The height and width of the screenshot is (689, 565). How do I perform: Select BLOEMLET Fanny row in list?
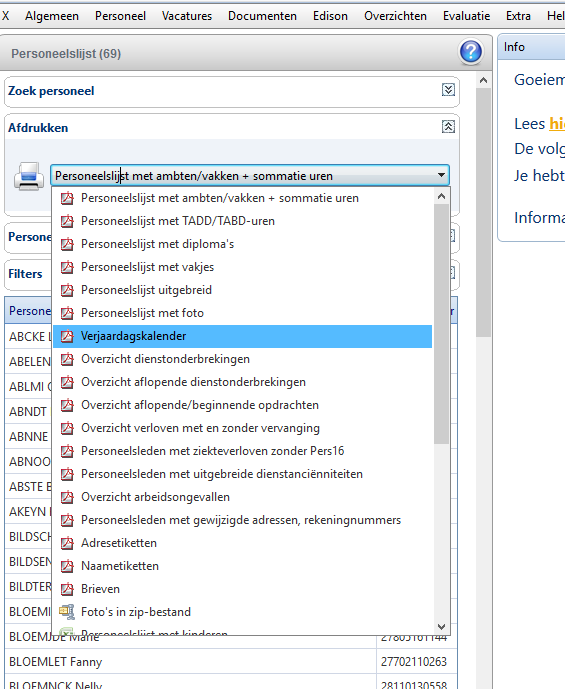(x=231, y=661)
